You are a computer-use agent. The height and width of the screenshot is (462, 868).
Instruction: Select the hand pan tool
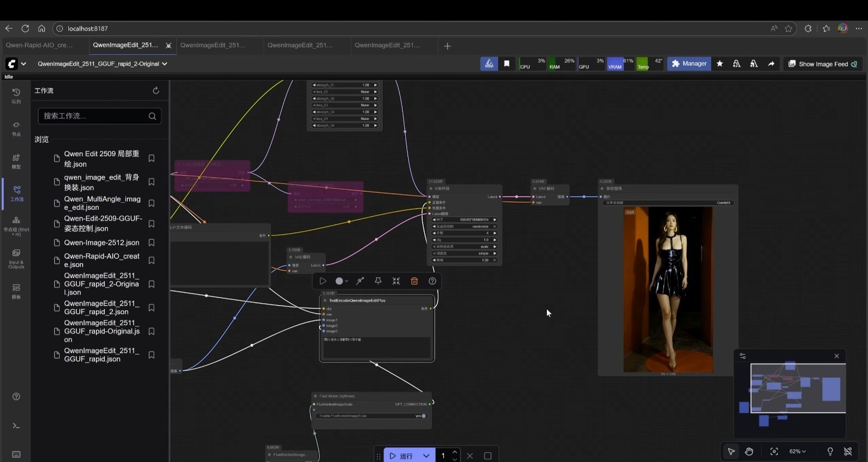[749, 451]
